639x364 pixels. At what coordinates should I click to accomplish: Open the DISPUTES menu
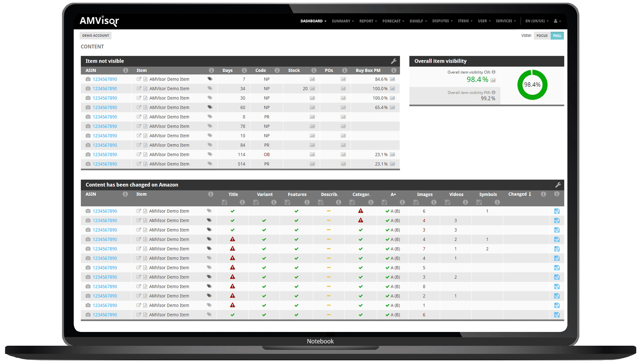(x=442, y=21)
